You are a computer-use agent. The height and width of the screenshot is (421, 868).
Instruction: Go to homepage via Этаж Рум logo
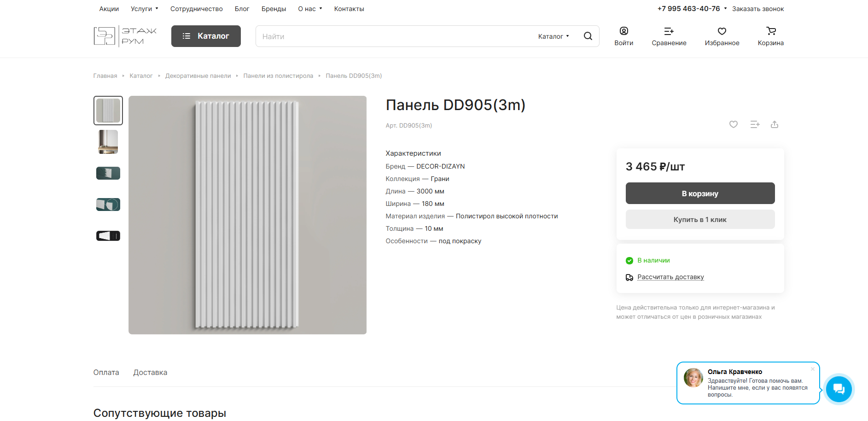coord(125,36)
